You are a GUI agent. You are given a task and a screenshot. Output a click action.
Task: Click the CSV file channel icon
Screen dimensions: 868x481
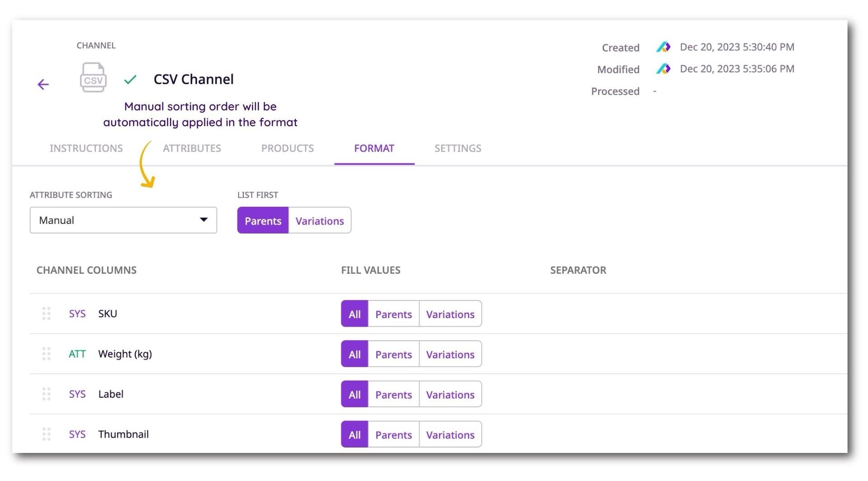(x=94, y=78)
